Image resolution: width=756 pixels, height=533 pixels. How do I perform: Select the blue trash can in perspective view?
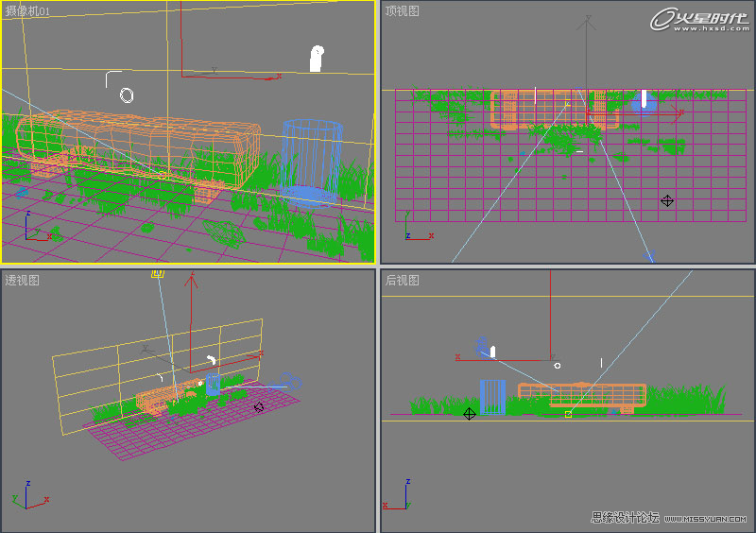coord(213,385)
